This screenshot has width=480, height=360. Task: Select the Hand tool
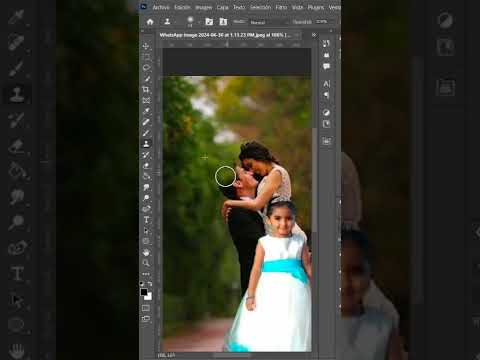(146, 252)
